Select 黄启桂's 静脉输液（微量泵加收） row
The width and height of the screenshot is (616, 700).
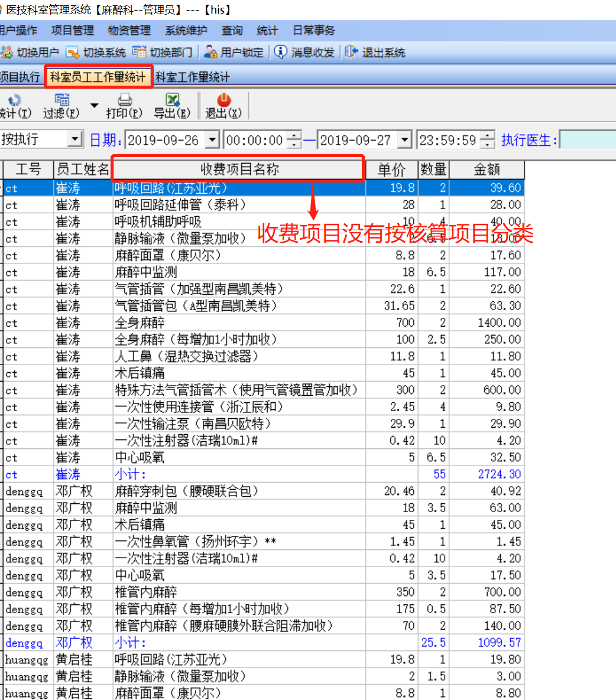264,676
